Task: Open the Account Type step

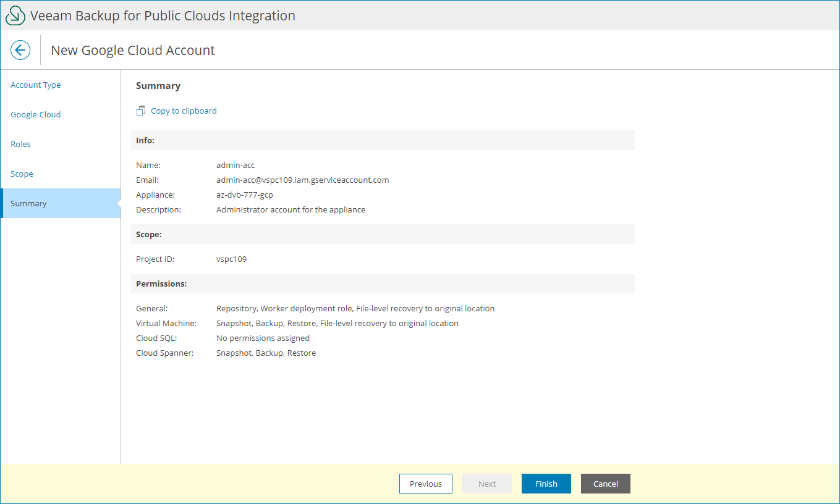Action: click(x=36, y=85)
